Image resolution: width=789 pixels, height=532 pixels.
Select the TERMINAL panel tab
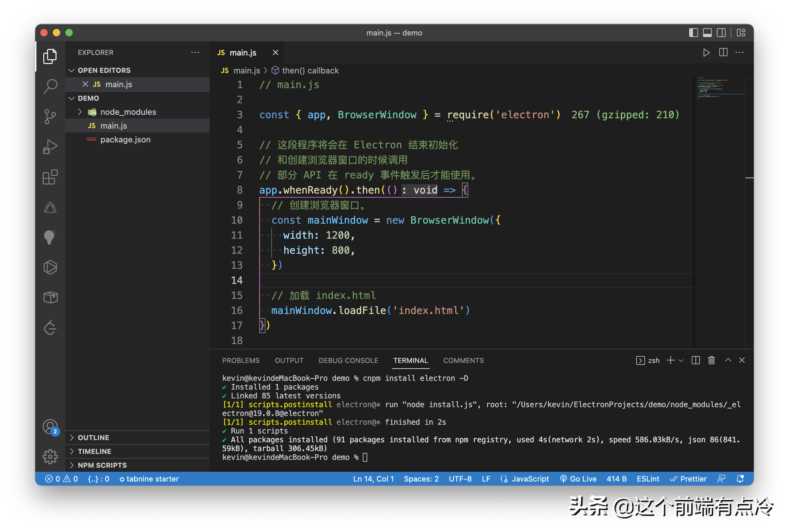pyautogui.click(x=411, y=360)
